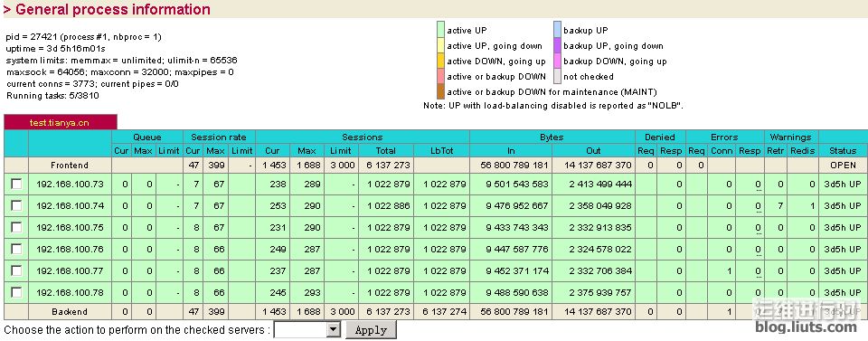Click the Apply button
Screen dimensions: 868x341
point(371,330)
